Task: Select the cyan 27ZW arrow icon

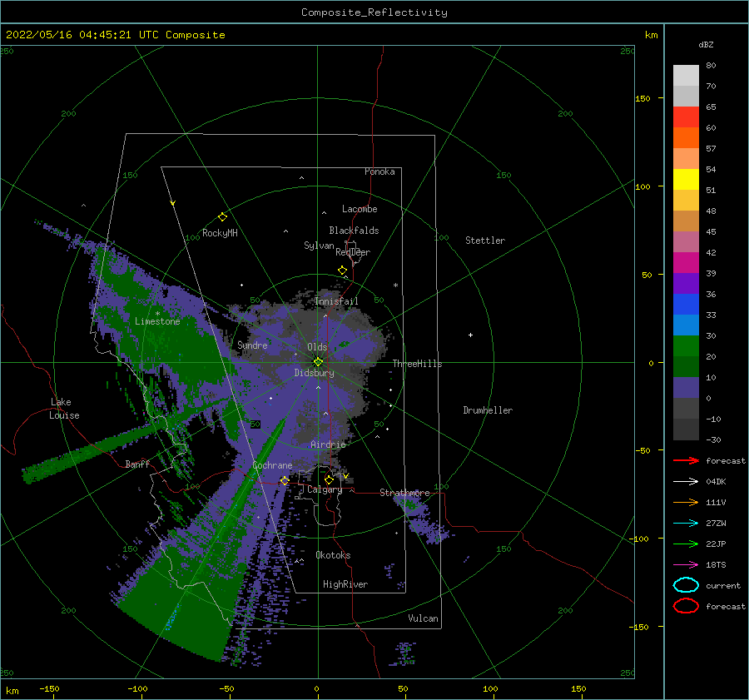Action: coord(686,524)
